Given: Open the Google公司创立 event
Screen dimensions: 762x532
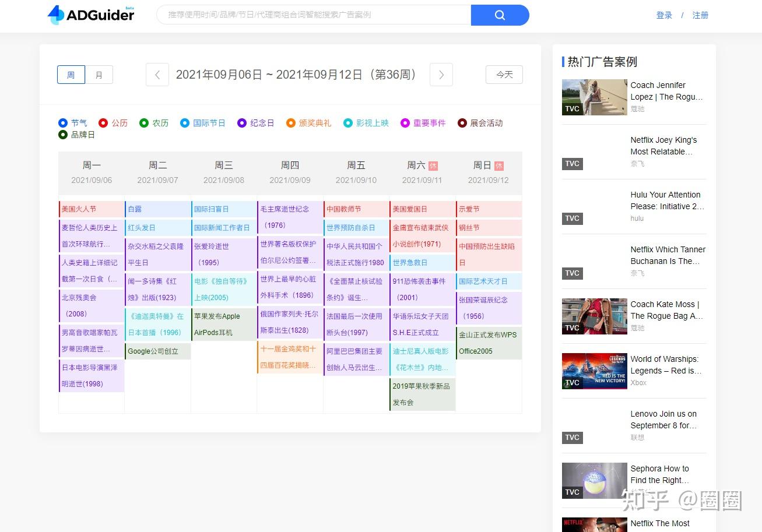Looking at the screenshot, I should click(x=158, y=351).
